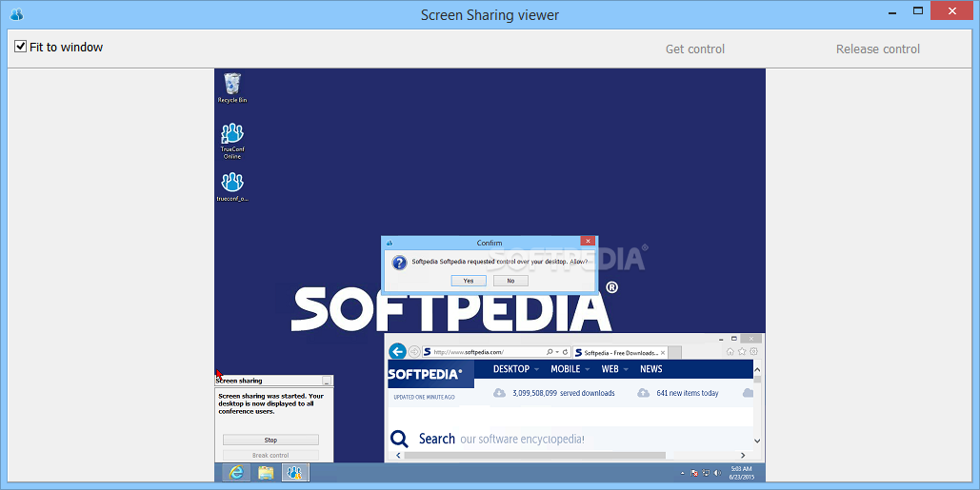Click the Softpedia logo on the webpage
Image resolution: width=980 pixels, height=490 pixels.
point(425,375)
